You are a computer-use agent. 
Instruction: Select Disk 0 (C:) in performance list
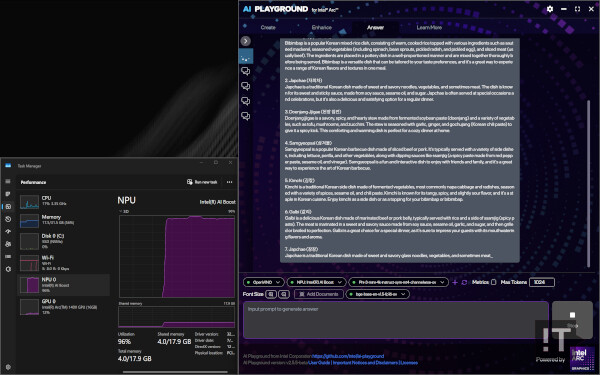click(x=64, y=241)
